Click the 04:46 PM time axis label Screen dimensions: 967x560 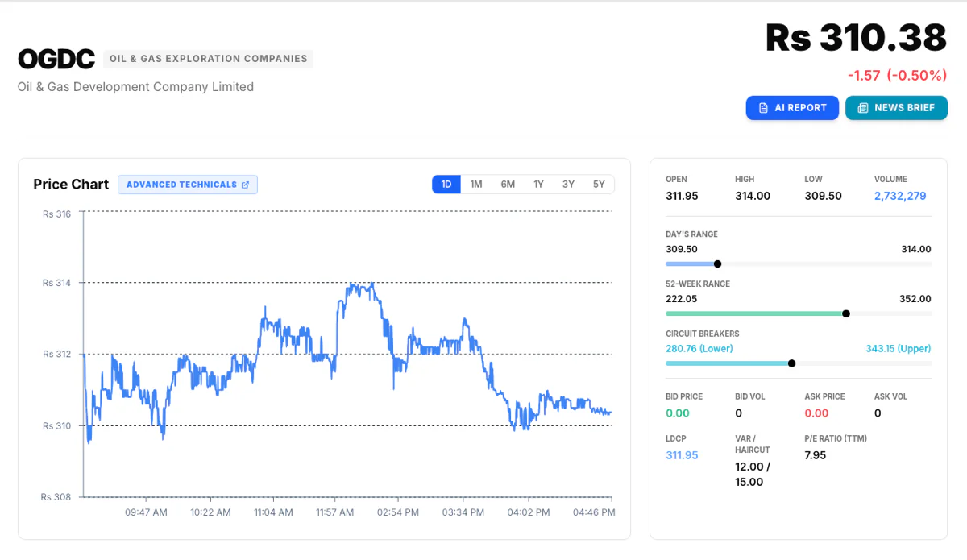[594, 512]
